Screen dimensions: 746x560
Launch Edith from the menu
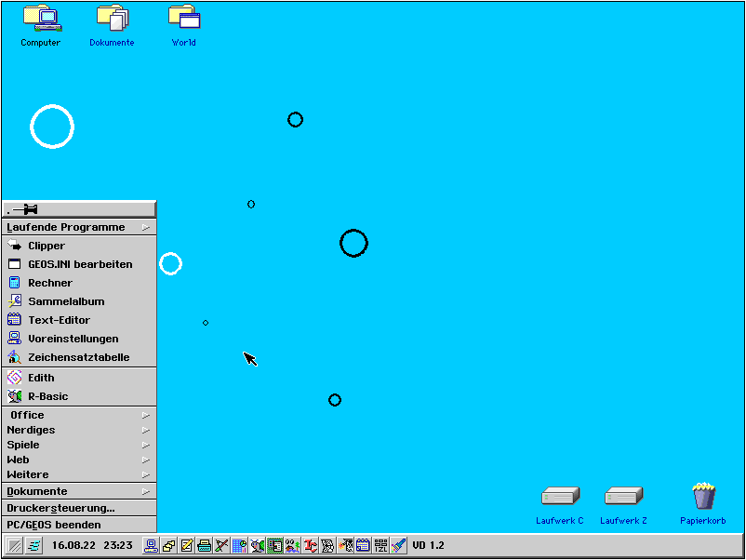79,379
